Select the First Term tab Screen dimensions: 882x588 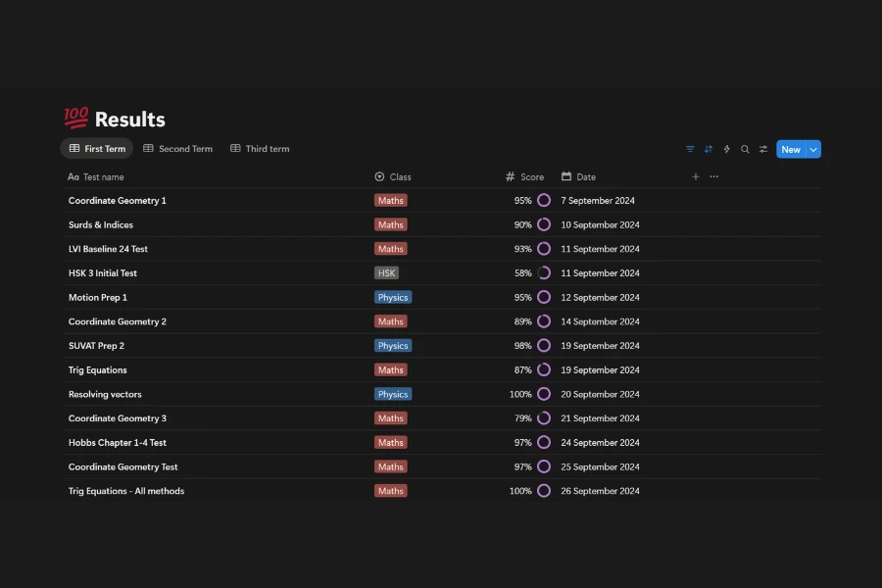tap(97, 149)
